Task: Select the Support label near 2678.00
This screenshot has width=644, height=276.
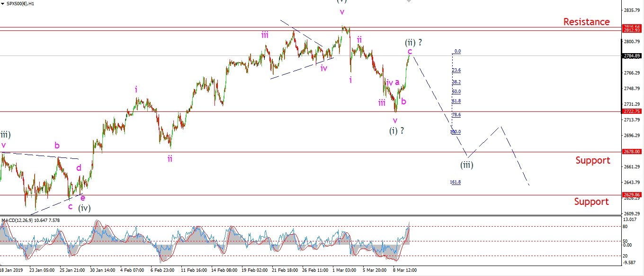Action: tap(592, 160)
